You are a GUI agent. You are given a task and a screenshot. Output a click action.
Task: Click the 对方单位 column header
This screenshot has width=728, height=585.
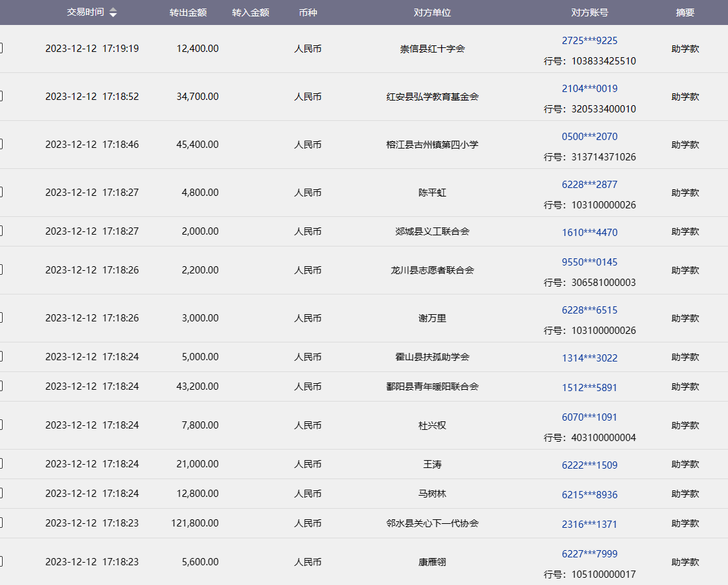(432, 12)
